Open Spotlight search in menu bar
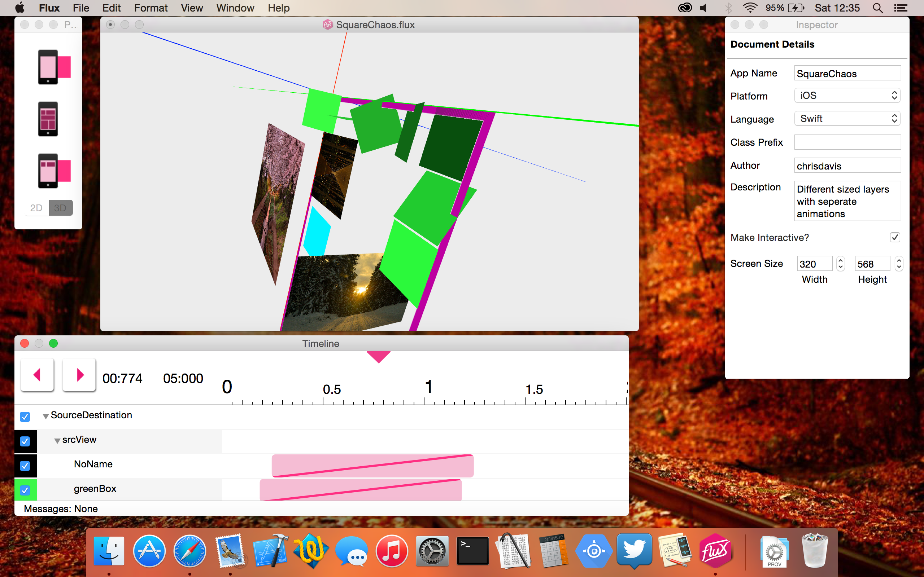The width and height of the screenshot is (924, 577). 877,8
